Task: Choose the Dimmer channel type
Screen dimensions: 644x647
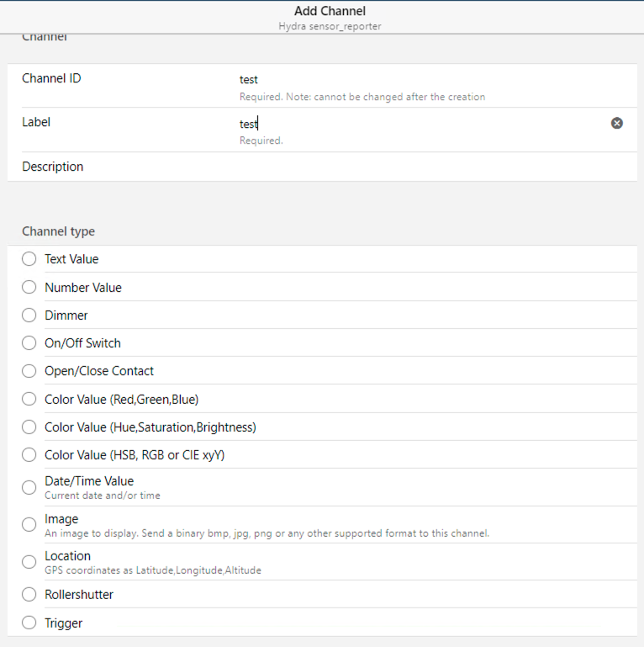Action: pyautogui.click(x=29, y=315)
